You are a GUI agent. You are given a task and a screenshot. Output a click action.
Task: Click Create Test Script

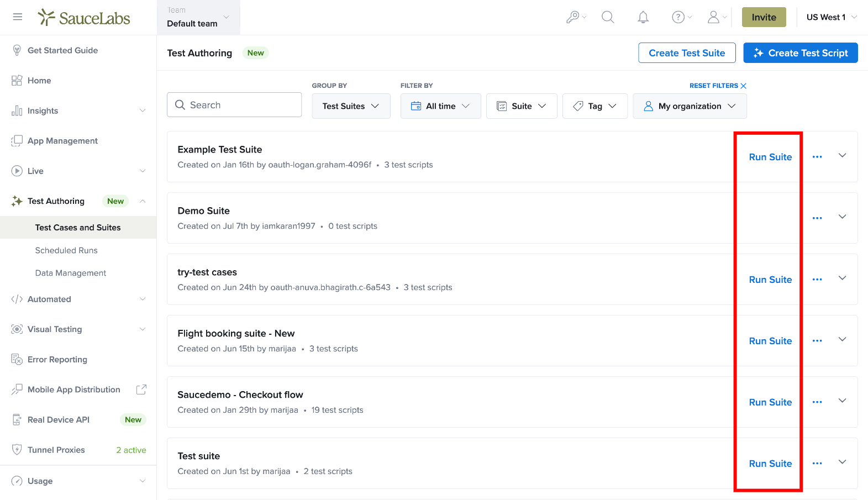click(801, 53)
